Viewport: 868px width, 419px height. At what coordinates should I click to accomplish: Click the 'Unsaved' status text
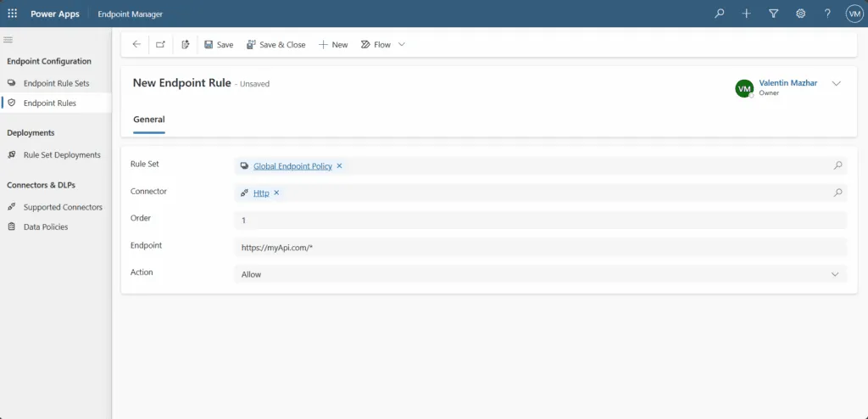255,84
